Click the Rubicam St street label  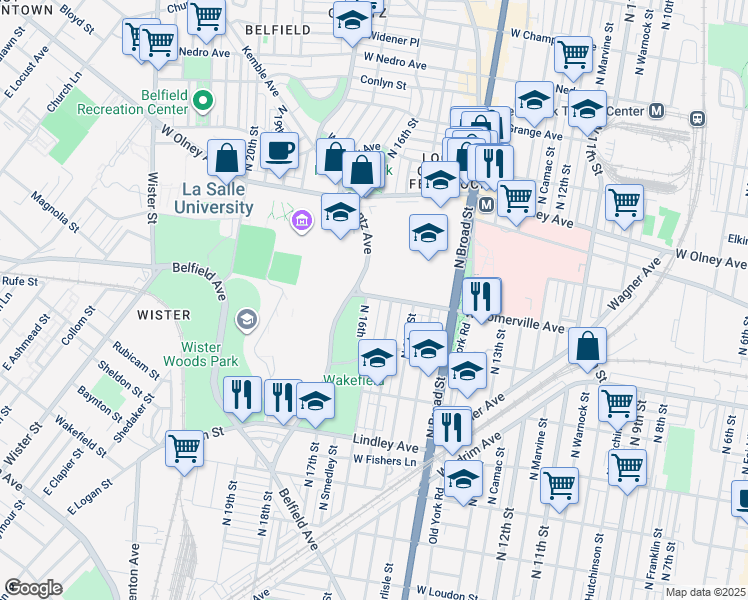coord(136,361)
